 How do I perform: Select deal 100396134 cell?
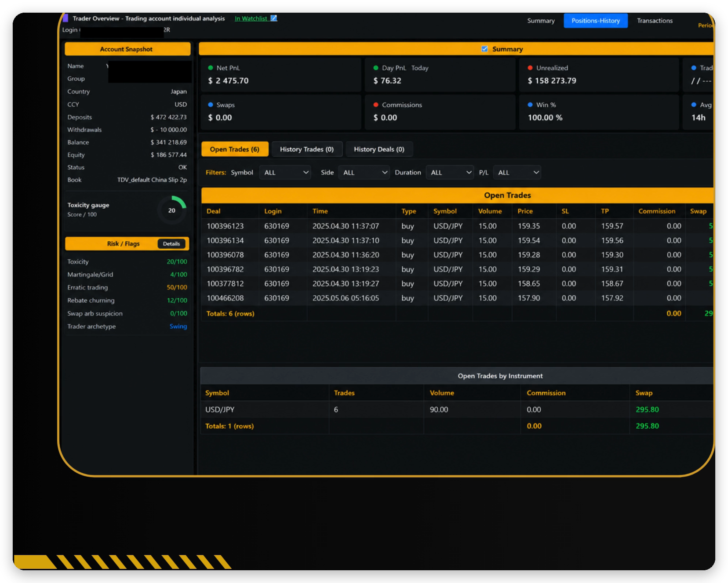coord(225,241)
